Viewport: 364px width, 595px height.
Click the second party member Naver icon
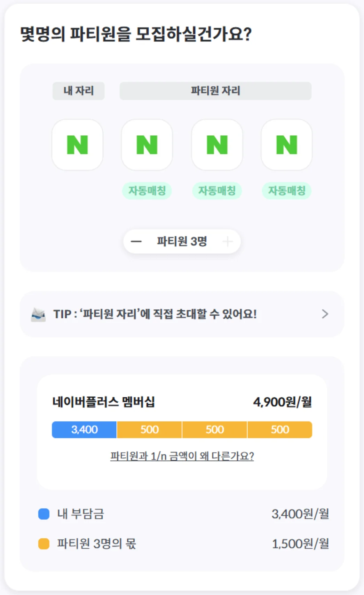(216, 145)
